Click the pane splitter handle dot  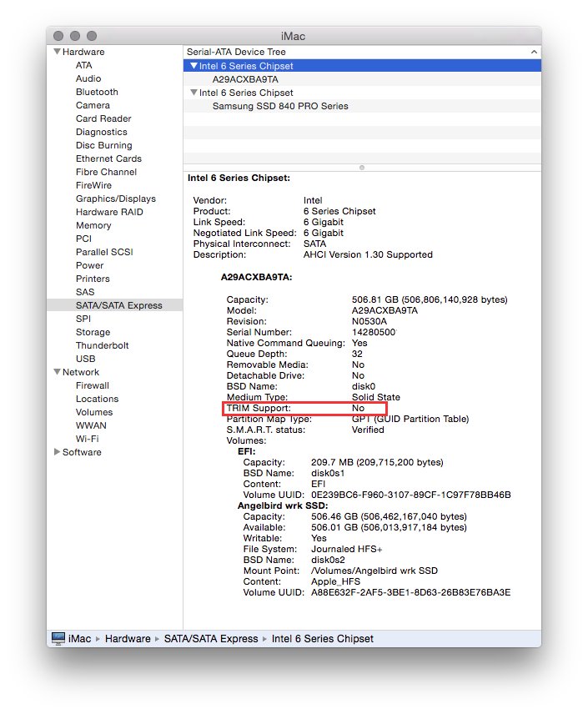click(x=362, y=168)
